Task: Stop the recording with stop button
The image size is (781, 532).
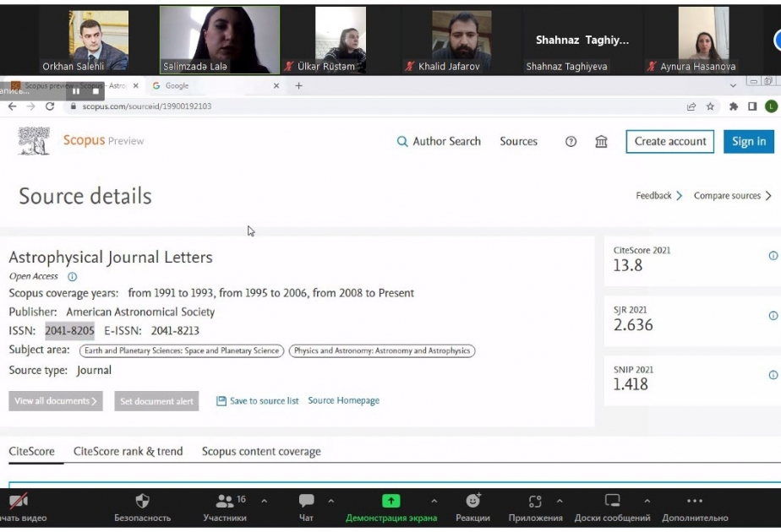Action: point(96,91)
